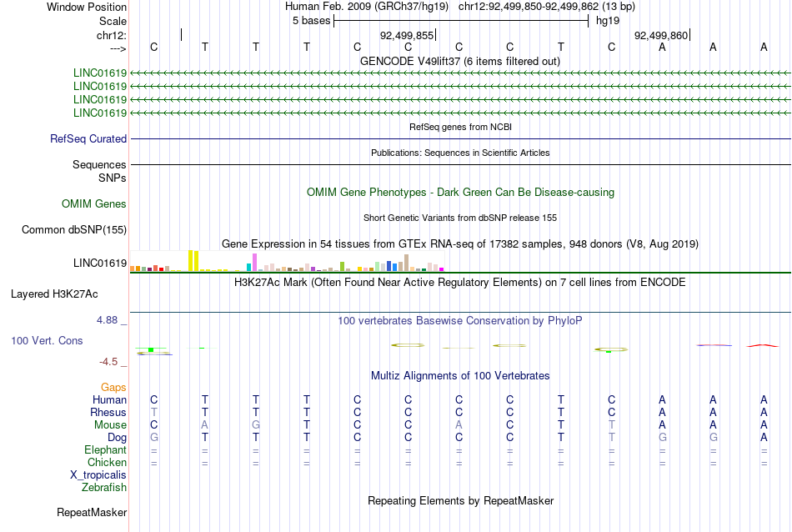Open the H3K27Ac Mark track title
792x532 pixels.
pyautogui.click(x=459, y=283)
